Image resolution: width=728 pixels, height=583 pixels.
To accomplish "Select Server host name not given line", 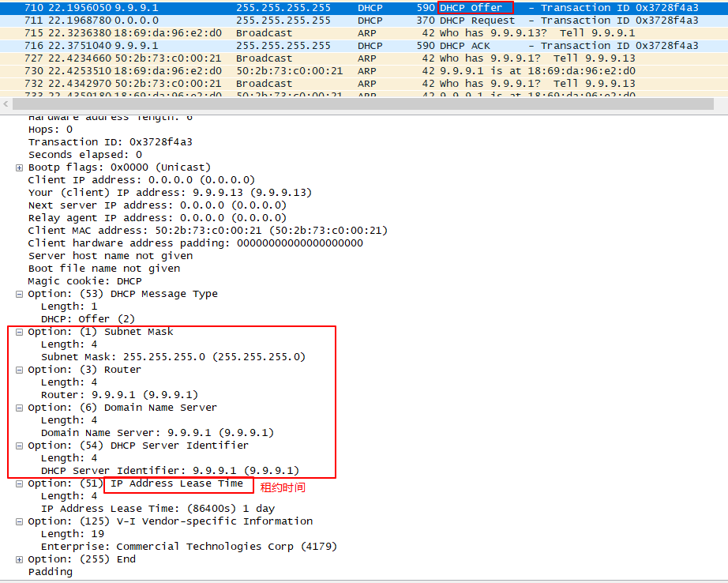I will (111, 256).
